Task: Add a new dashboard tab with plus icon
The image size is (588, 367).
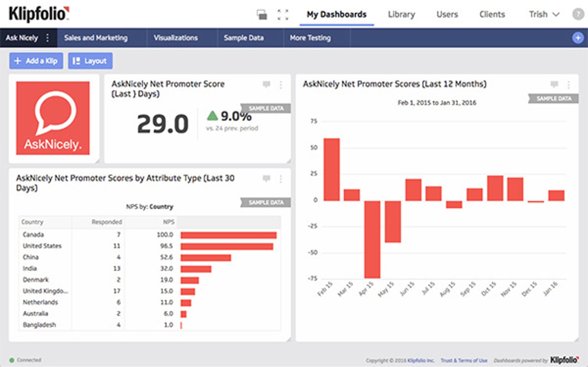Action: [x=577, y=38]
